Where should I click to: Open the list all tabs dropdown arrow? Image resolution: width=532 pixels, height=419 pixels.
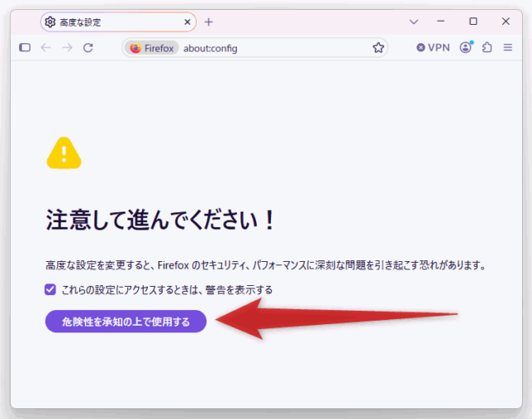414,22
